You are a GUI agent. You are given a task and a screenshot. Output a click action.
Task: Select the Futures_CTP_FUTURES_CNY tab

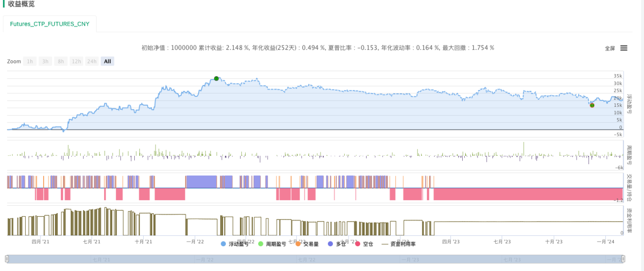click(50, 24)
